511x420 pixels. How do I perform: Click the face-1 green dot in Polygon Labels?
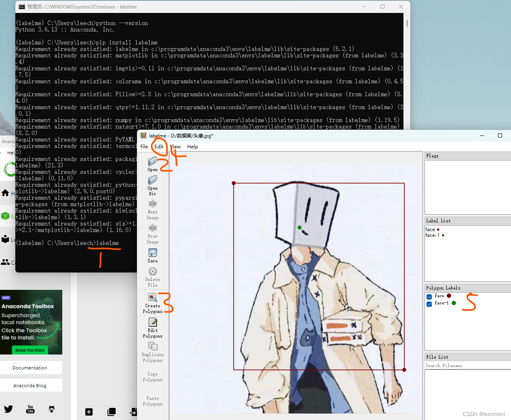pyautogui.click(x=454, y=303)
